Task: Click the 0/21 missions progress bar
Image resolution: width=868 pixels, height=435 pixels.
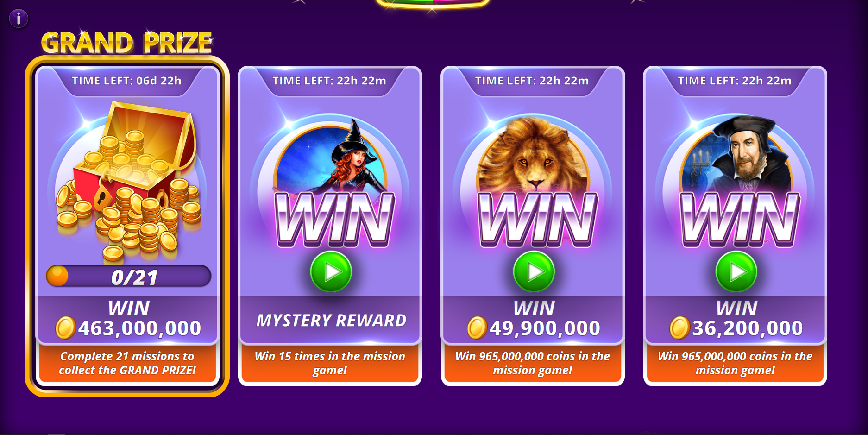Action: 129,276
